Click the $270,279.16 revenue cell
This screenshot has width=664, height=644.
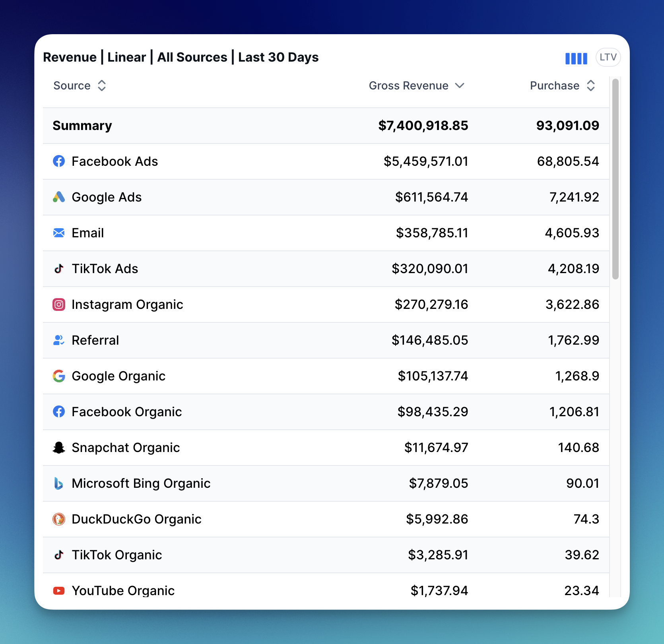point(431,305)
